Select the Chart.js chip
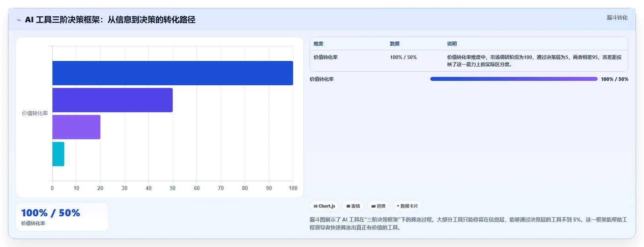This screenshot has width=644, height=247. point(324,206)
